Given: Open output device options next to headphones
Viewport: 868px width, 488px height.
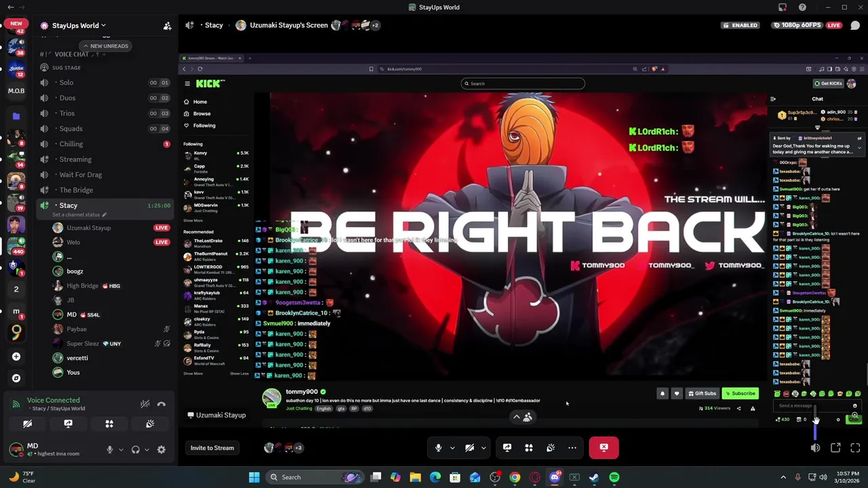Looking at the screenshot, I should click(146, 449).
